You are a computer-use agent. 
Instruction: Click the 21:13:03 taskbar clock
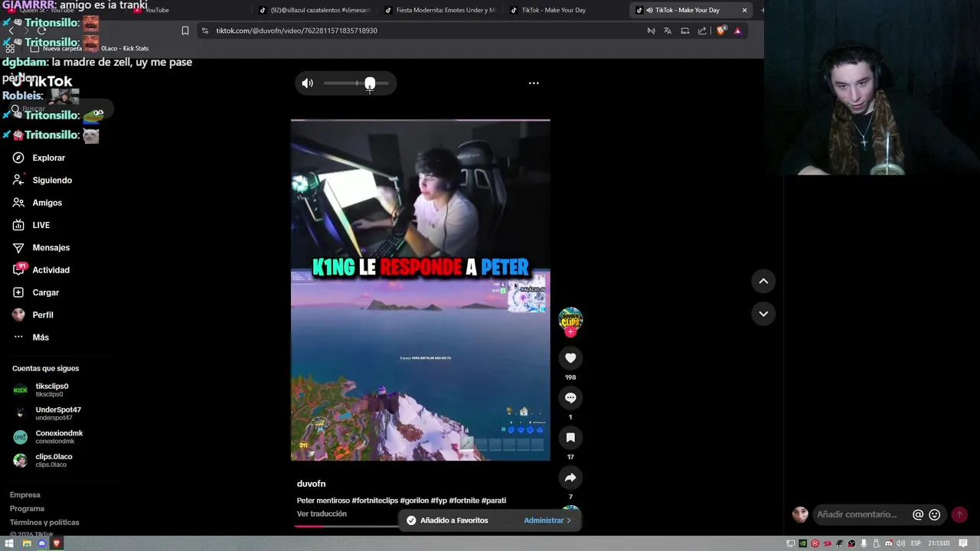coord(939,543)
